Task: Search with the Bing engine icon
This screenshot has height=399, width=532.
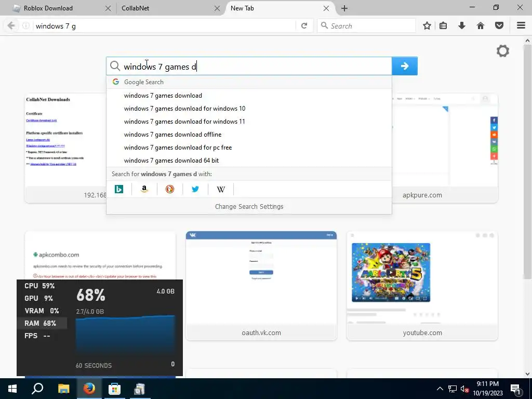Action: pyautogui.click(x=119, y=189)
